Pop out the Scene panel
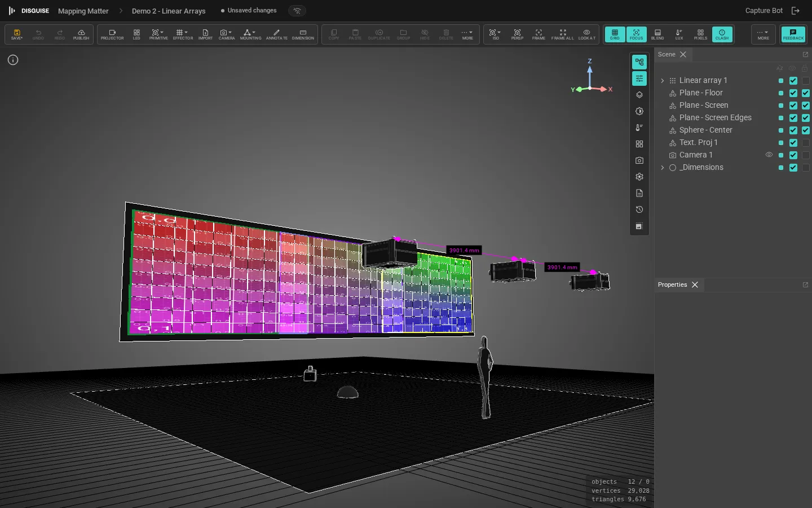Image resolution: width=812 pixels, height=508 pixels. click(x=805, y=55)
